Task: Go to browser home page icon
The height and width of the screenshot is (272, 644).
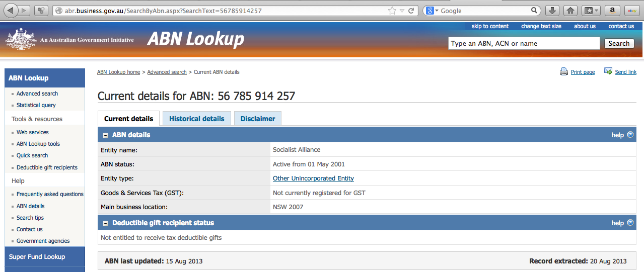Action: [x=570, y=10]
